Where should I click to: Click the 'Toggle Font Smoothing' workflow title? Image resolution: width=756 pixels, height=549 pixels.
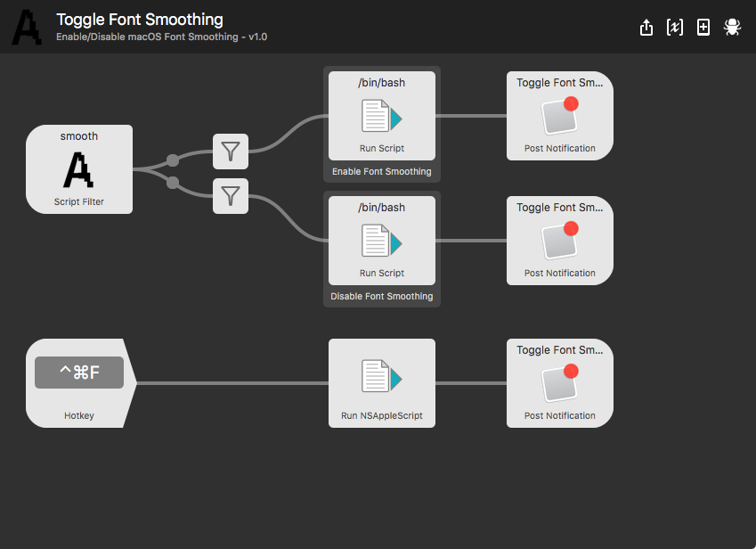pyautogui.click(x=140, y=20)
